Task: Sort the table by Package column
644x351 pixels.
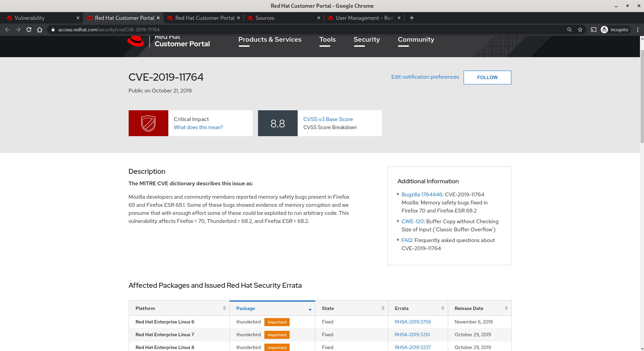Action: (272, 308)
